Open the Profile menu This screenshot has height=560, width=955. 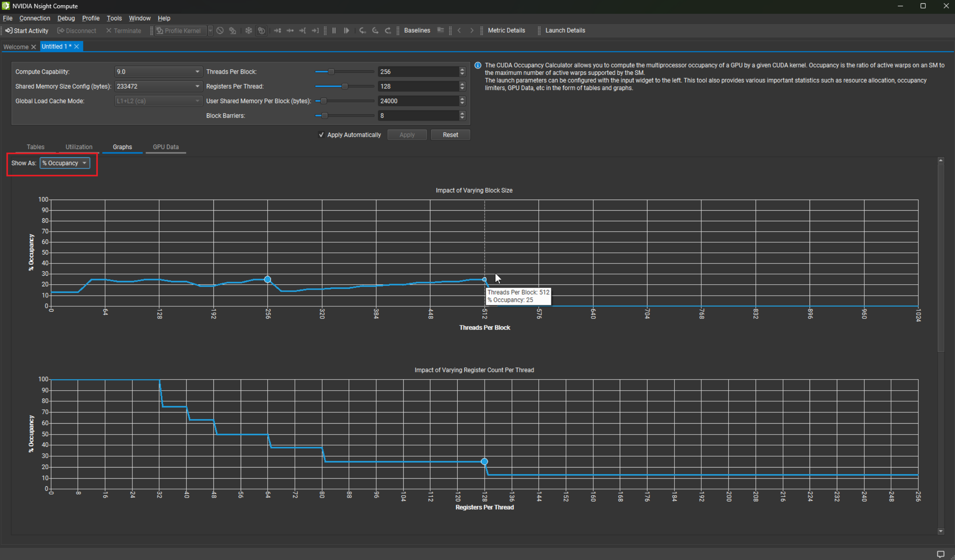90,18
